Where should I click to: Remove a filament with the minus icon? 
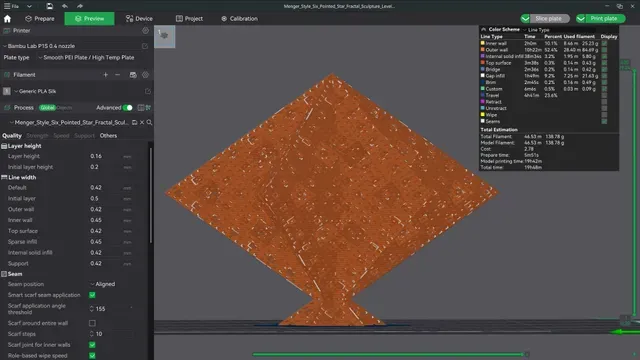pos(118,75)
